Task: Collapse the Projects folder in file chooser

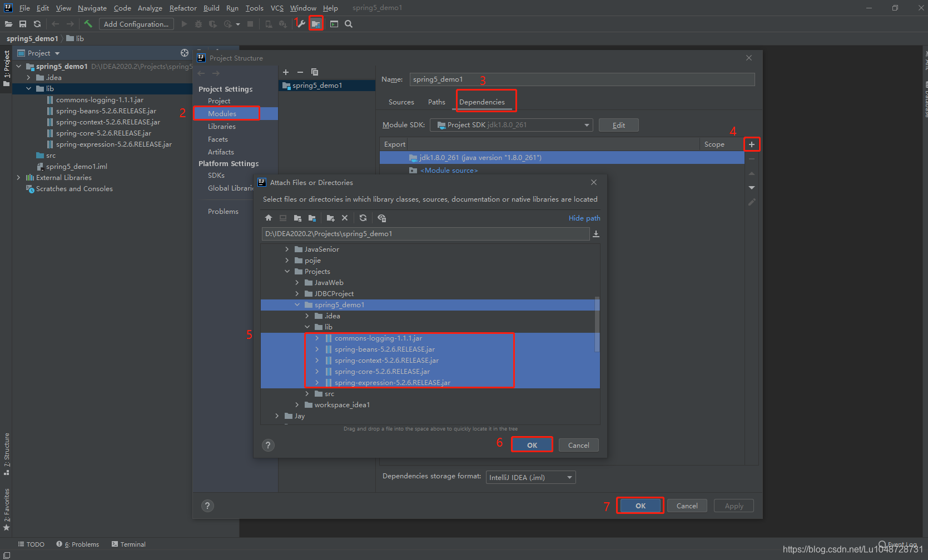Action: [287, 272]
